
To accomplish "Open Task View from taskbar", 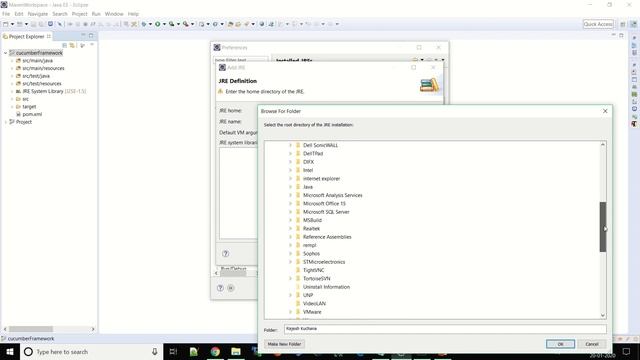I will coord(173,351).
